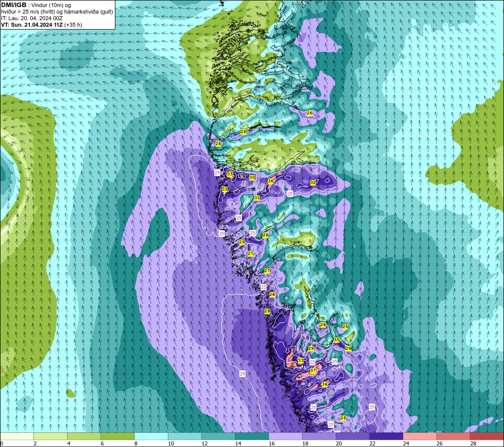Screen dimensions: 504x447
Task: Click the yellow max gust label 31
Action: point(257,198)
